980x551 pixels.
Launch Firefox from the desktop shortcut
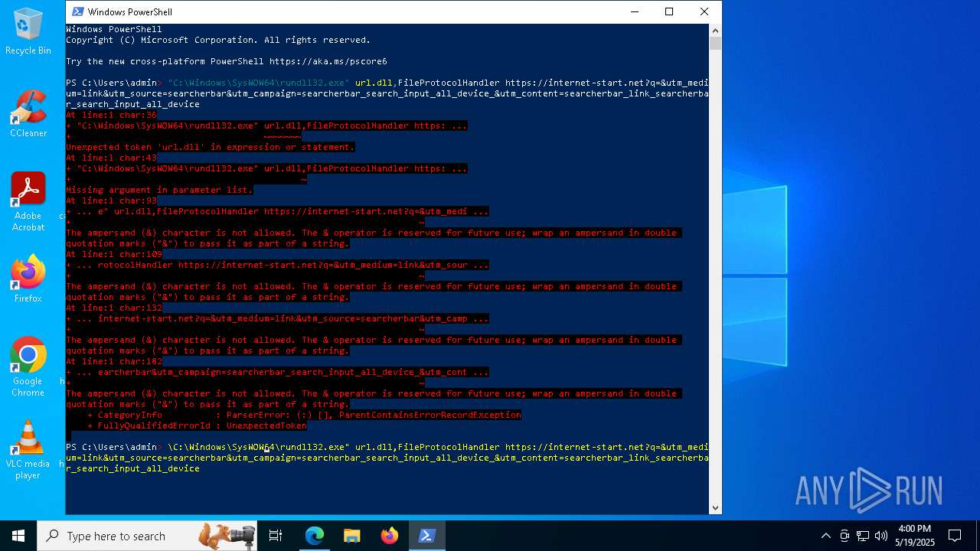28,279
